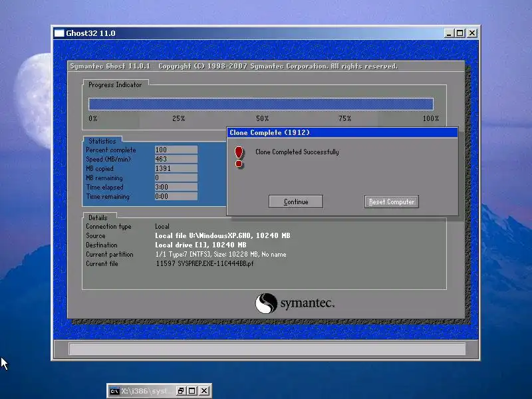Restore the minimized X:\i386 window
Screen dimensions: 532x399
click(x=181, y=391)
